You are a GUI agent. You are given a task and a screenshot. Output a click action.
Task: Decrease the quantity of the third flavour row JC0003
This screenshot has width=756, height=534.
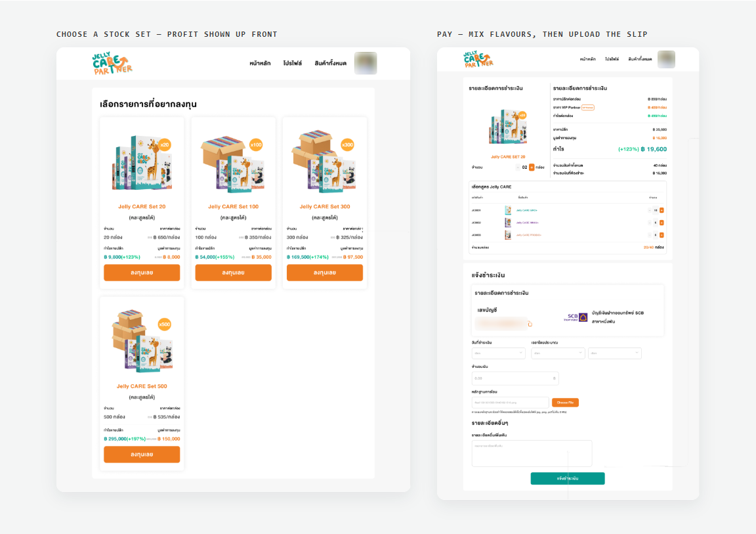tap(650, 235)
